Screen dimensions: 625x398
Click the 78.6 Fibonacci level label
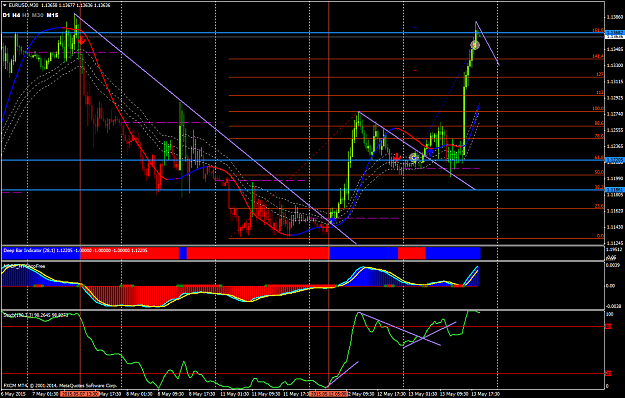[599, 136]
